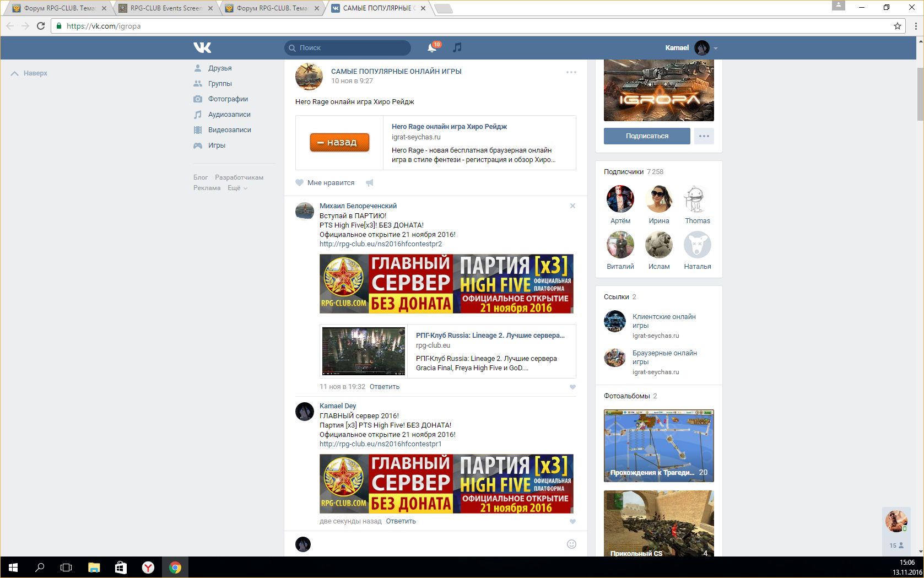This screenshot has width=924, height=578.
Task: Click the VK logo icon
Action: tap(202, 48)
